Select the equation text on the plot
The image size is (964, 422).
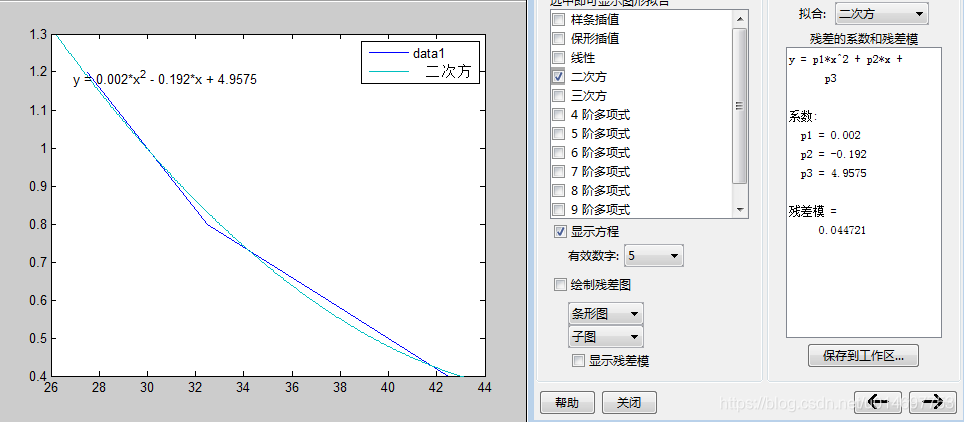point(165,78)
